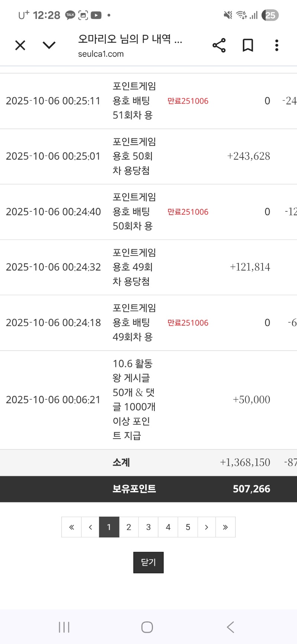The height and width of the screenshot is (644, 297).
Task: Jump to last page double-arrow
Action: [x=225, y=527]
